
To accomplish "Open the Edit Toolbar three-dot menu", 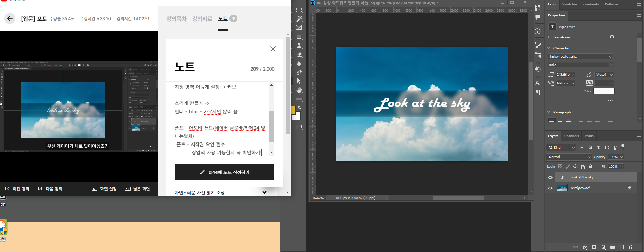I will tap(299, 99).
